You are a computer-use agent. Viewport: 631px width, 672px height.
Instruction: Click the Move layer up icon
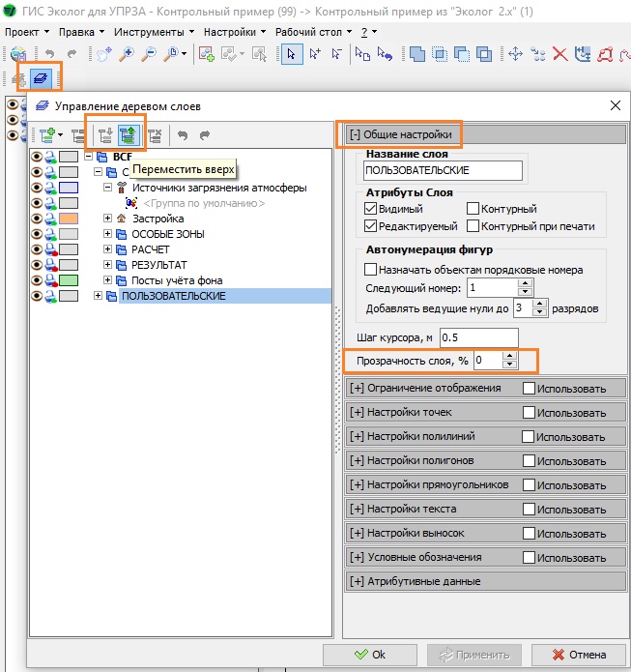(x=129, y=134)
